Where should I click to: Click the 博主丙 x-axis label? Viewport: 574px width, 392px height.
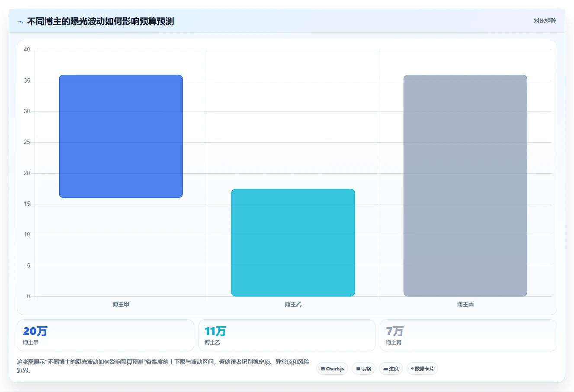[x=465, y=304]
